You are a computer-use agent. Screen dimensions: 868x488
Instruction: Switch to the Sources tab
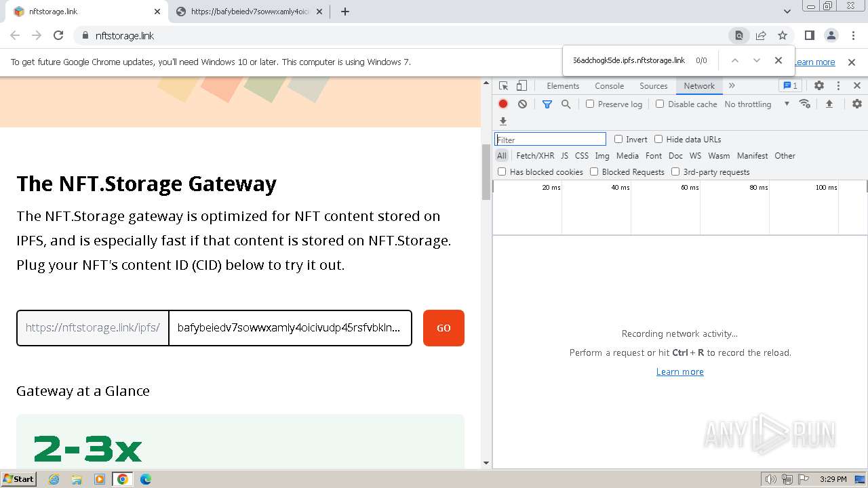point(654,86)
